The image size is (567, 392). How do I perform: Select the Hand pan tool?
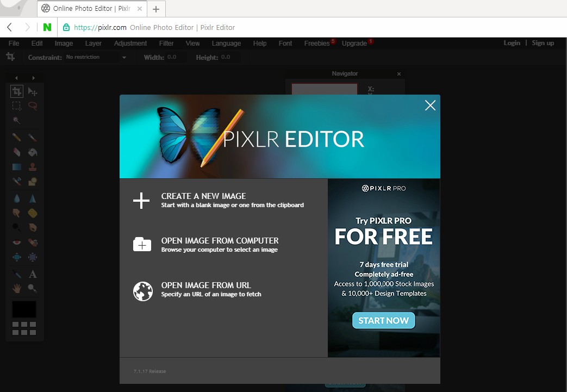[17, 288]
